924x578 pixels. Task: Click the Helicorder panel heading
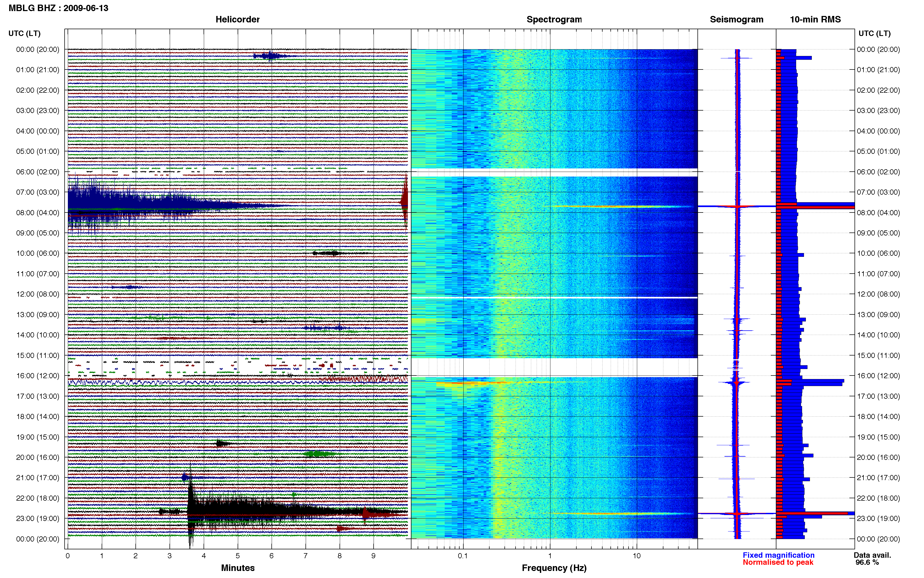click(237, 19)
